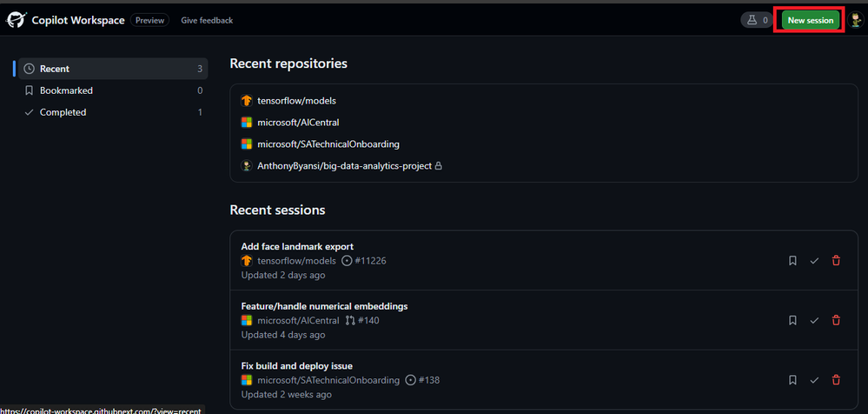Image resolution: width=868 pixels, height=414 pixels.
Task: Select the Bookmarked sidebar view
Action: pos(113,90)
